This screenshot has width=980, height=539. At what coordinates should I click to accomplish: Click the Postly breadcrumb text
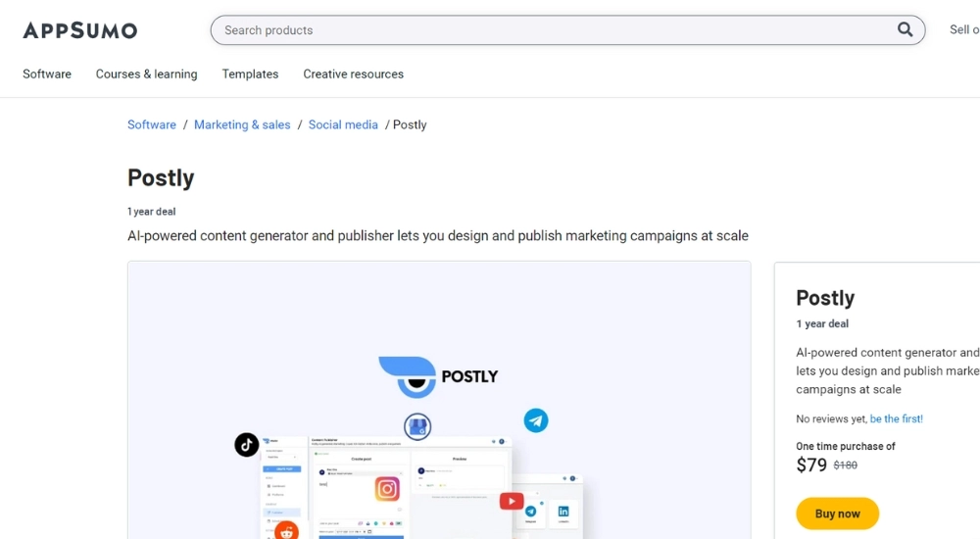[410, 124]
